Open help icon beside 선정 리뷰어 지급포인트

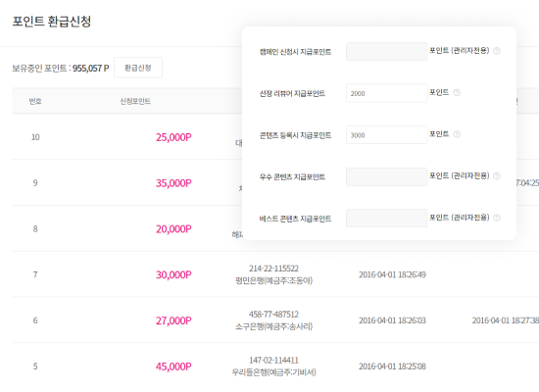coord(457,92)
